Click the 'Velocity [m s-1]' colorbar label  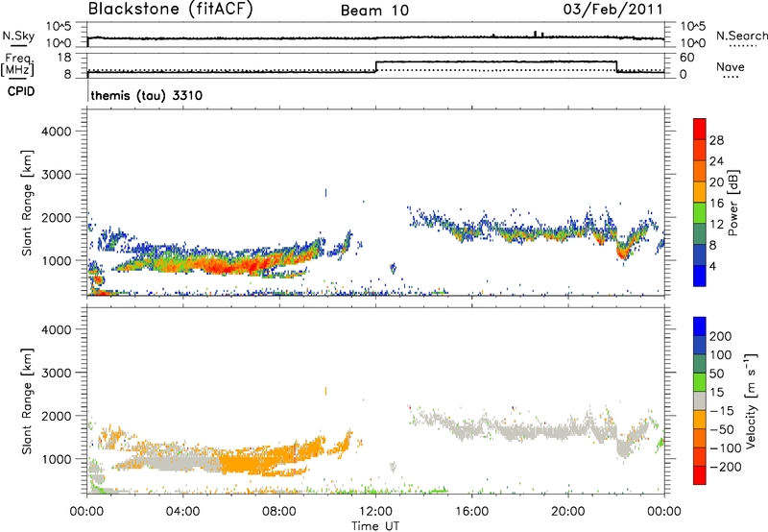pyautogui.click(x=751, y=400)
